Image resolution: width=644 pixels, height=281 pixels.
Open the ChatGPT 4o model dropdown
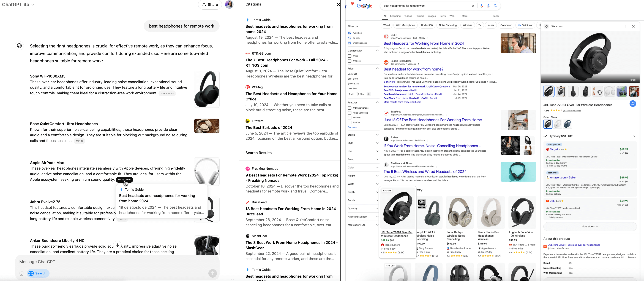[18, 4]
